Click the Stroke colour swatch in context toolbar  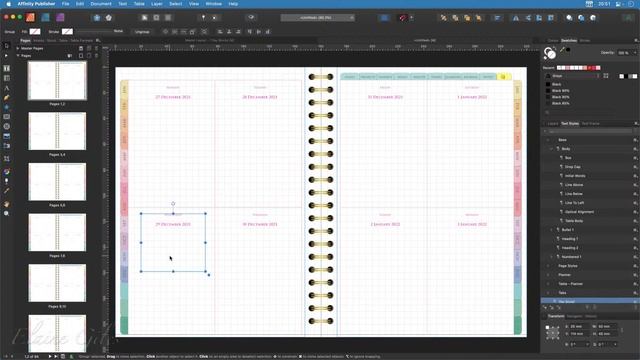67,31
